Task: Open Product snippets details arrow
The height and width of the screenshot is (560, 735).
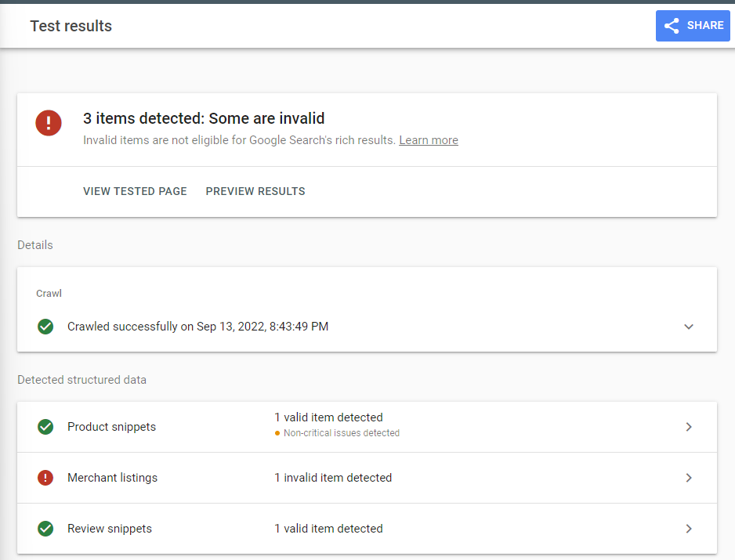Action: (x=689, y=427)
